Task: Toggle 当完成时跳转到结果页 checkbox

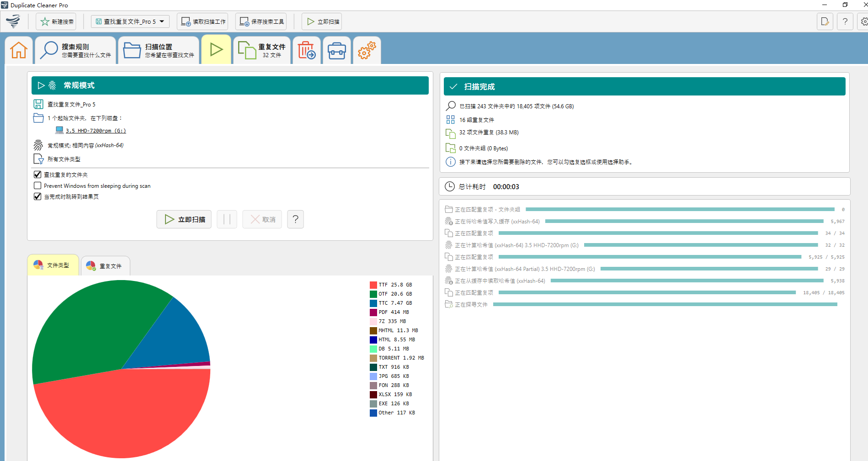Action: tap(37, 196)
